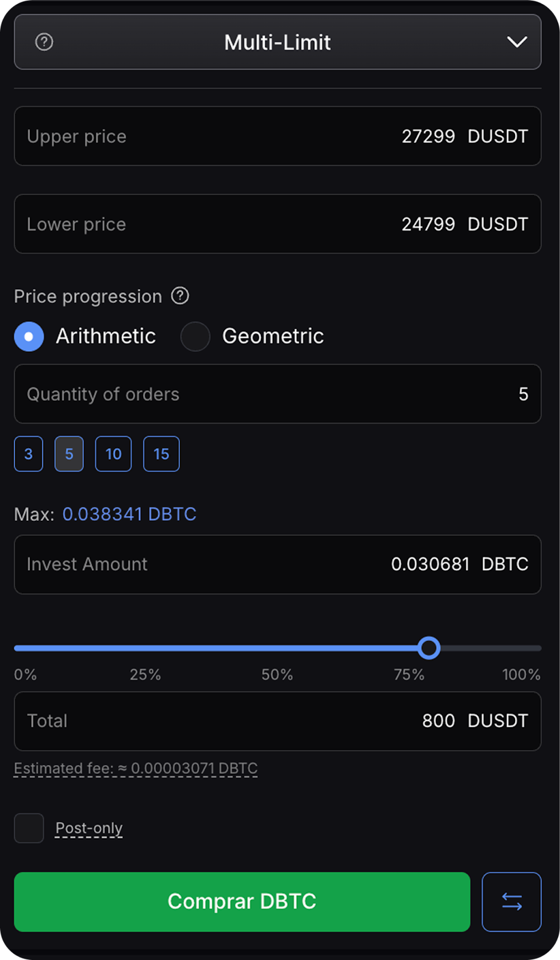560x960 pixels.
Task: Click the Total DUSDT field
Action: tap(278, 721)
